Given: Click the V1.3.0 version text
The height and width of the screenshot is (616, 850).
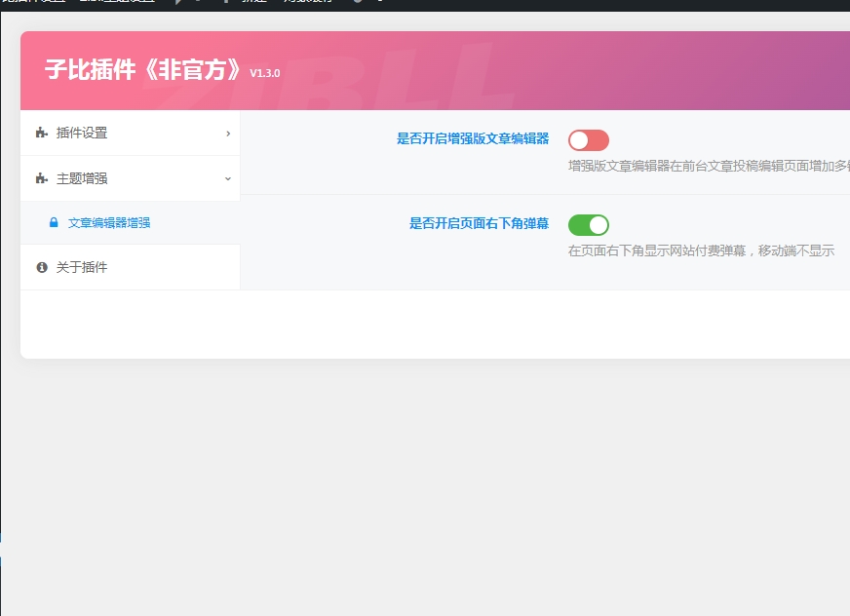Looking at the screenshot, I should (x=265, y=73).
